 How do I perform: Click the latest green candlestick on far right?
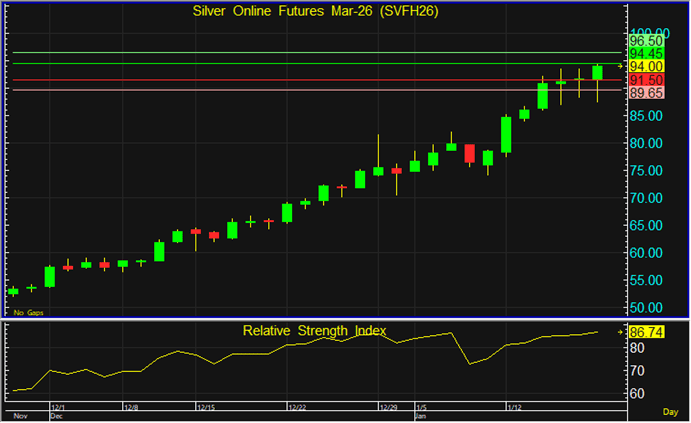coord(597,72)
